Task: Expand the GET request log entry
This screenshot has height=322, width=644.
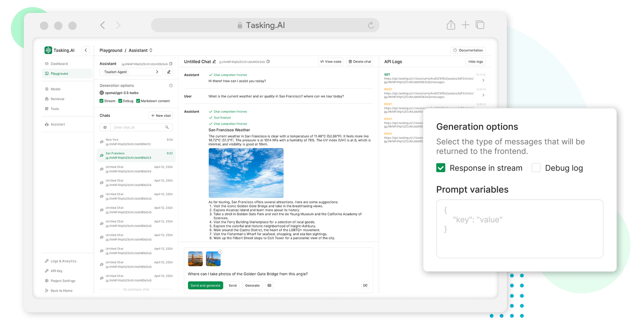Action: pos(483,80)
